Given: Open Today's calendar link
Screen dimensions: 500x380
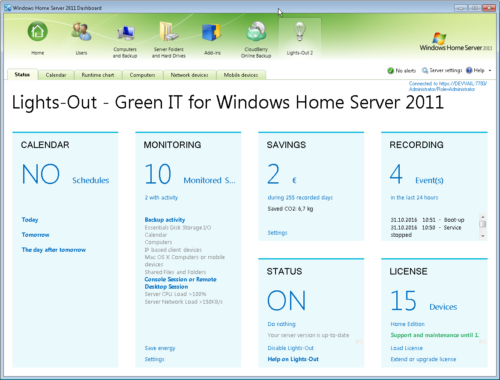Looking at the screenshot, I should pos(30,220).
